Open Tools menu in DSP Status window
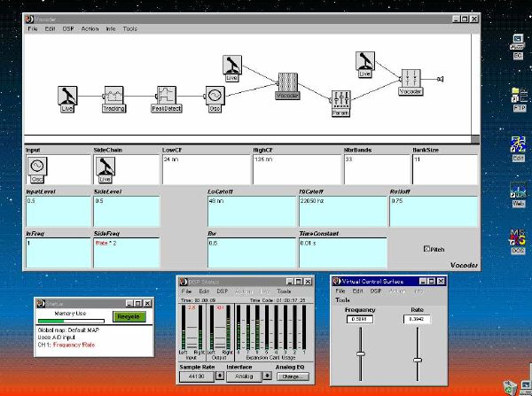The image size is (532, 396). tap(284, 291)
